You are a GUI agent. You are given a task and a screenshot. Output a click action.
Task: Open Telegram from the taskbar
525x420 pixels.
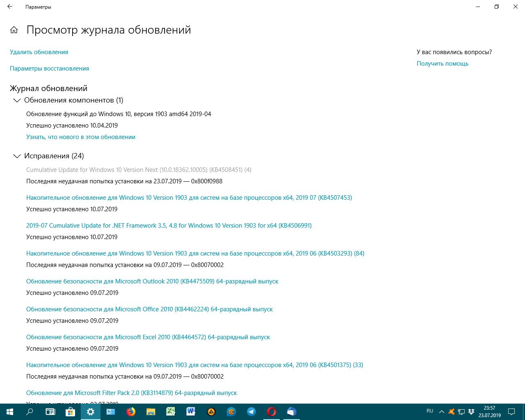click(x=251, y=412)
